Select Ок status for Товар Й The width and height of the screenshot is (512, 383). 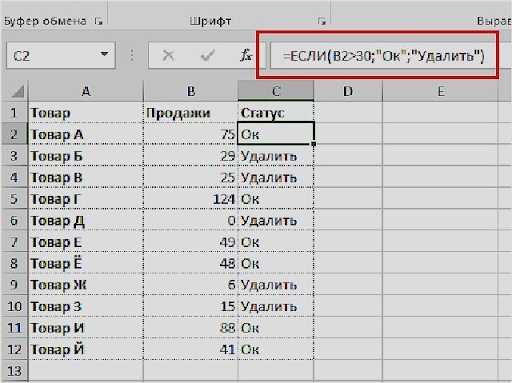click(x=276, y=349)
